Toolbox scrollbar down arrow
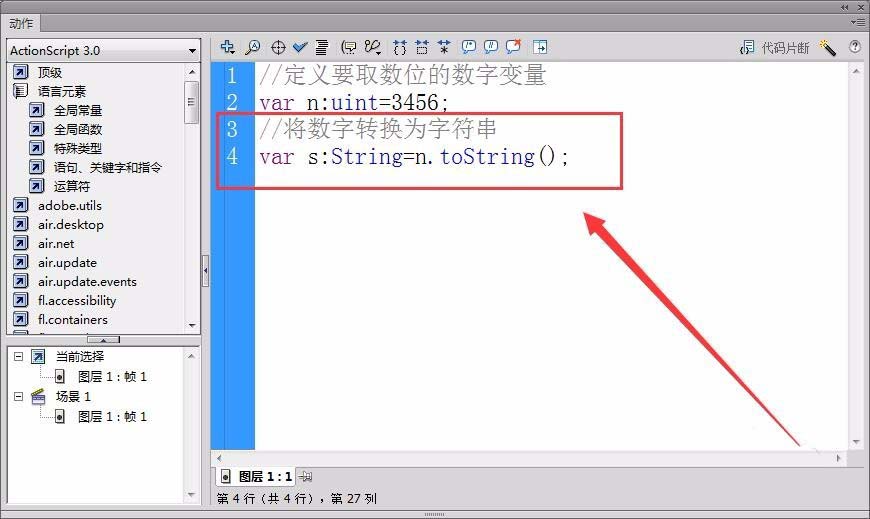 click(x=192, y=326)
